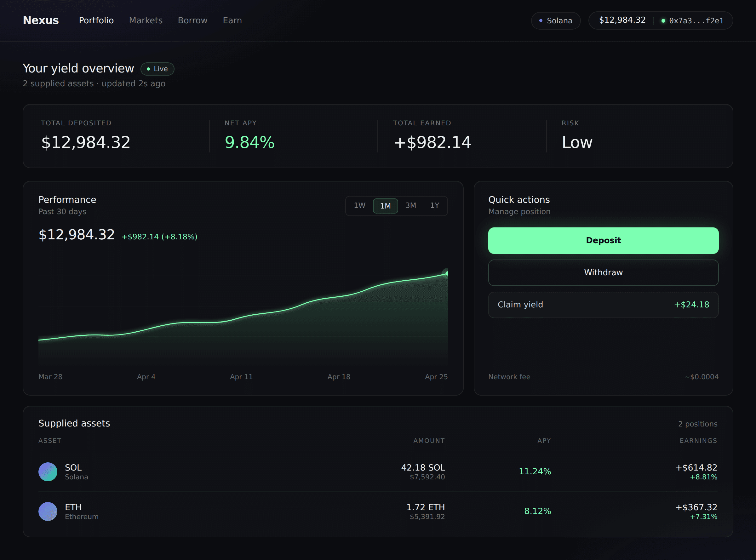756x560 pixels.
Task: Open the Solana network selector
Action: pos(556,21)
